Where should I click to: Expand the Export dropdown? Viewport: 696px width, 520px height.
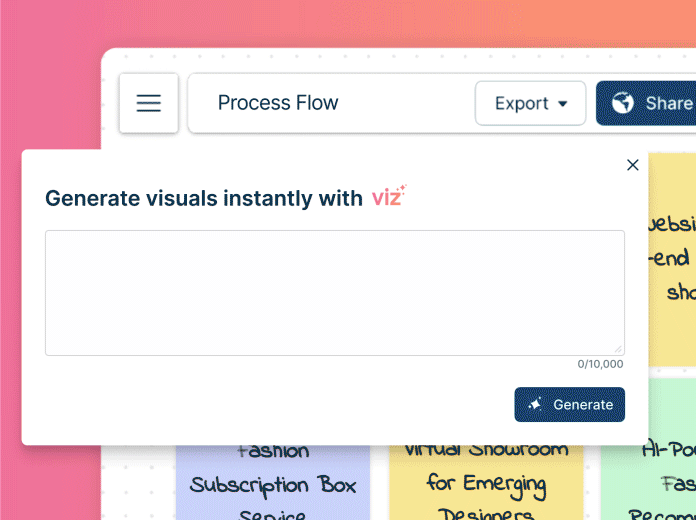coord(530,103)
